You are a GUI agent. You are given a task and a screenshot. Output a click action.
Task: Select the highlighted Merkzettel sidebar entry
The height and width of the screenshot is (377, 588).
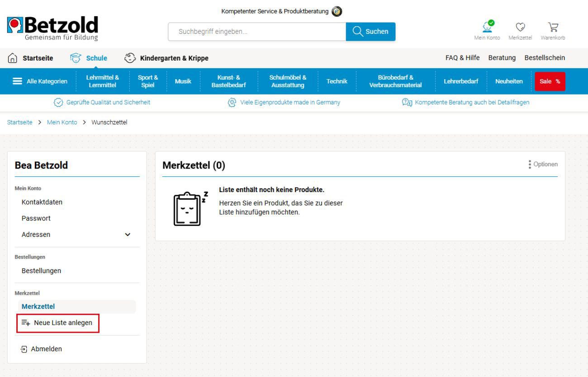pos(77,306)
